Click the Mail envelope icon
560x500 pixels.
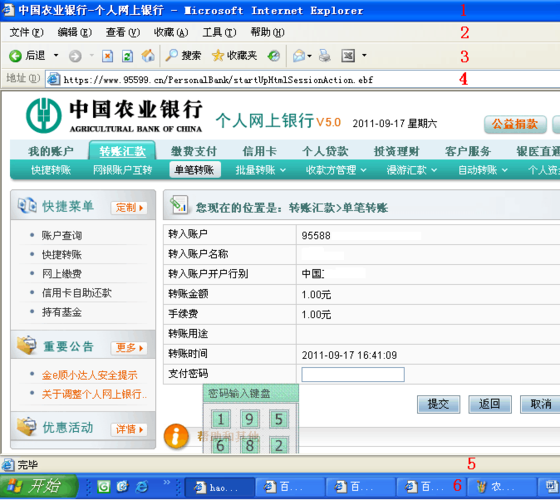[299, 56]
